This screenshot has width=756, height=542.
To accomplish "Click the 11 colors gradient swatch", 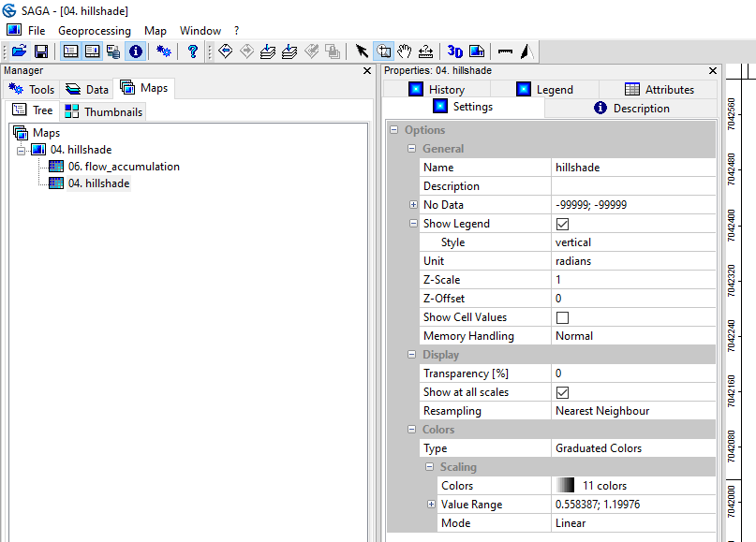I will coord(564,486).
